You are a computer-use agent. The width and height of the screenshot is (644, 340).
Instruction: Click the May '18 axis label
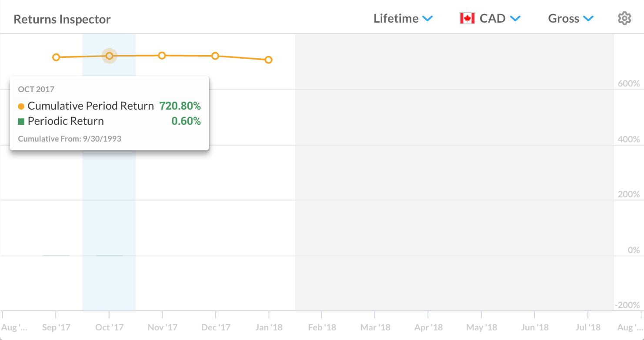[481, 327]
